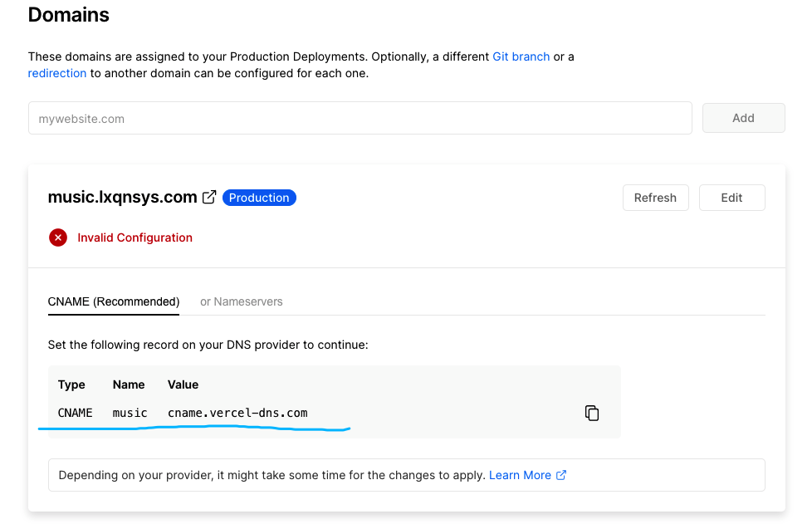Open the external link icon beside music.lxqnsys.com
Image resolution: width=812 pixels, height=524 pixels.
[x=209, y=198]
